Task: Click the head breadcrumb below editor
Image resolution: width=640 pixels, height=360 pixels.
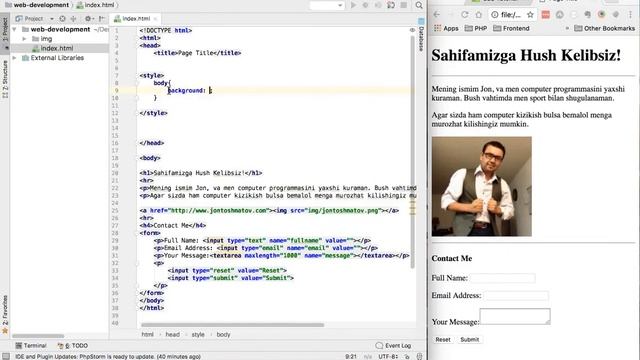Action: (x=172, y=334)
